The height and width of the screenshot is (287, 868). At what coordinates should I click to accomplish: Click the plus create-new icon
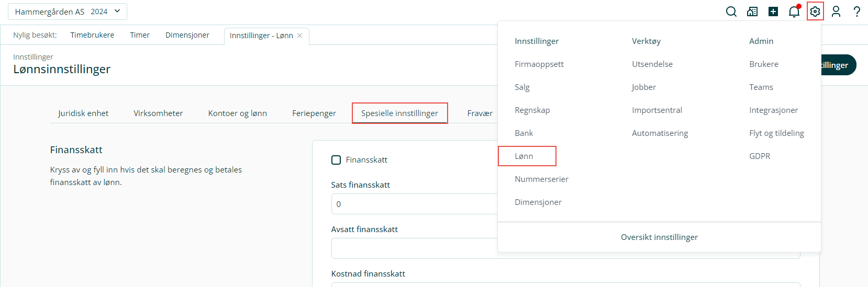[773, 12]
